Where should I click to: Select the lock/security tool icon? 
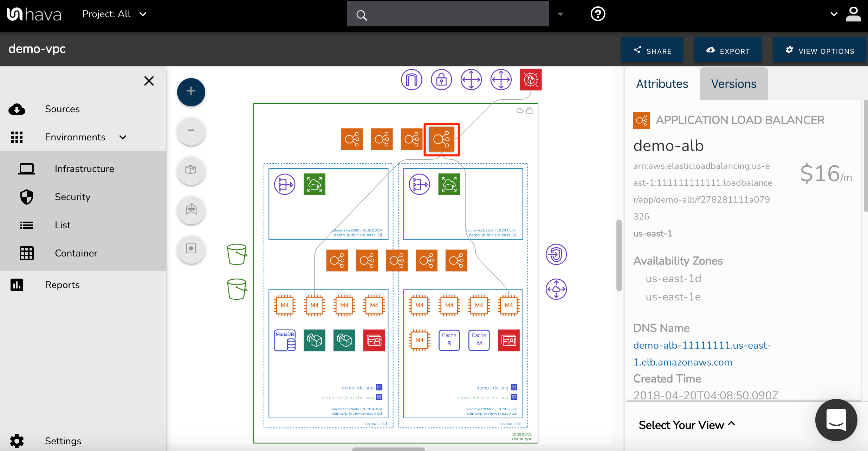441,79
